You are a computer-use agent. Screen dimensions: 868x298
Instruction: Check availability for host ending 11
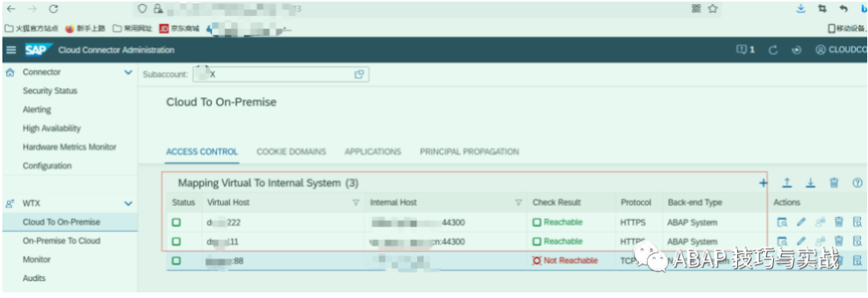(x=782, y=241)
